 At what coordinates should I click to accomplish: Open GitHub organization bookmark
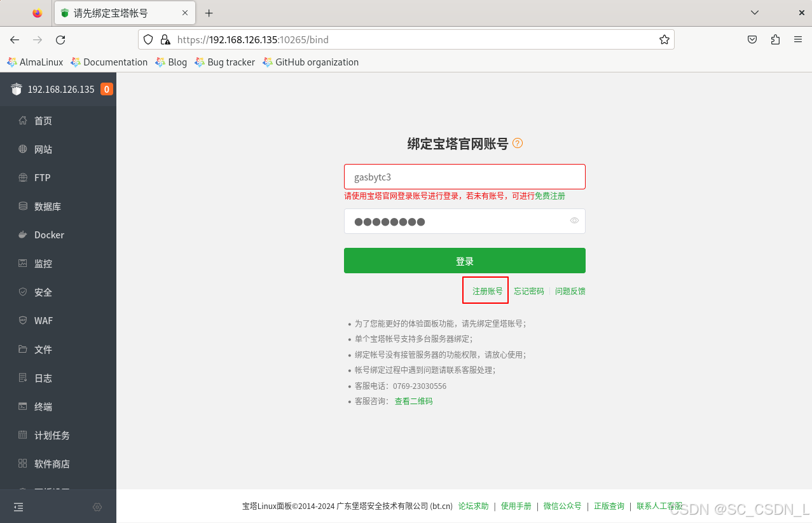click(x=311, y=62)
